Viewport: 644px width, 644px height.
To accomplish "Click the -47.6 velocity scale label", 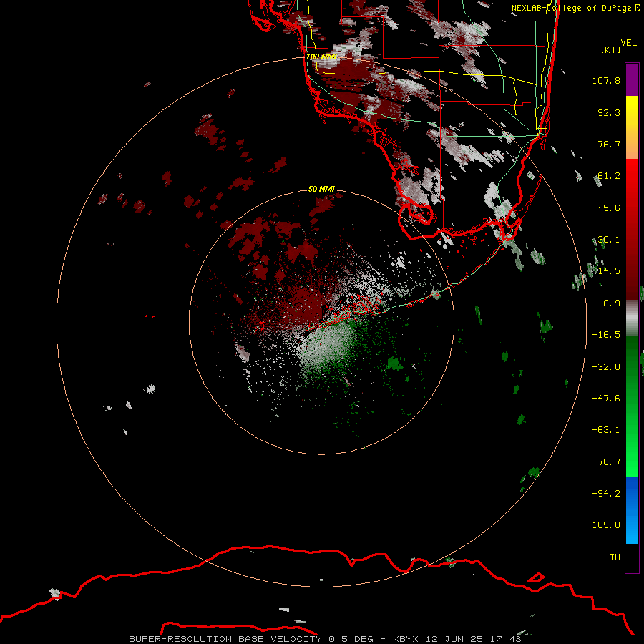I will [606, 399].
